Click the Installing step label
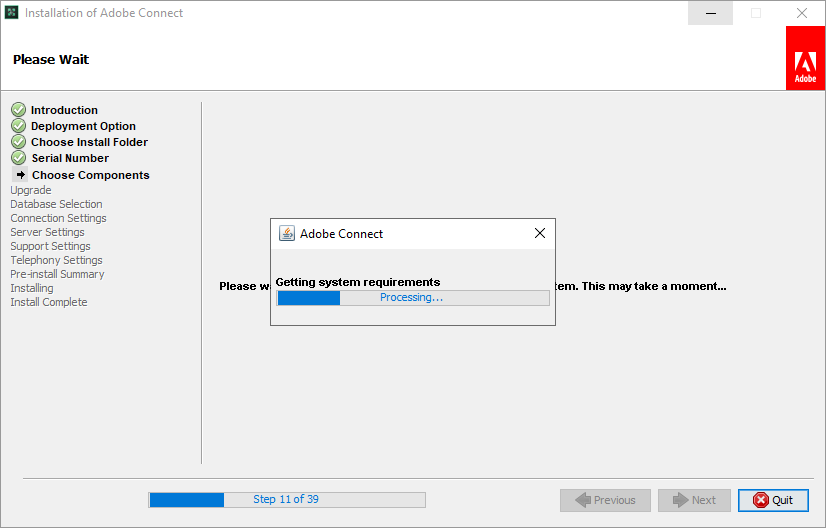Screen dimensions: 826x528 pos(32,288)
